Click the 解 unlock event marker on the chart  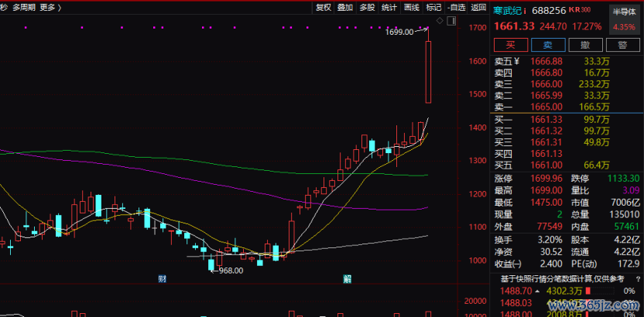(348, 279)
